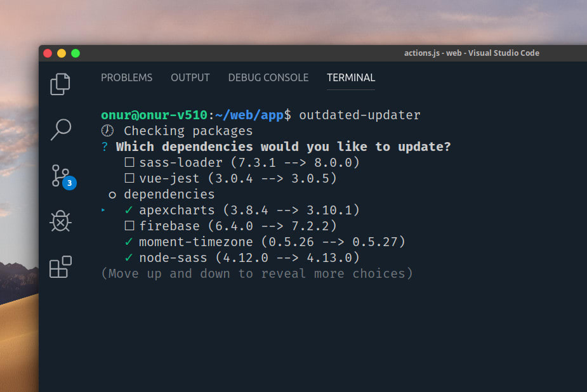Open the DEBUG CONSOLE tab

[268, 77]
